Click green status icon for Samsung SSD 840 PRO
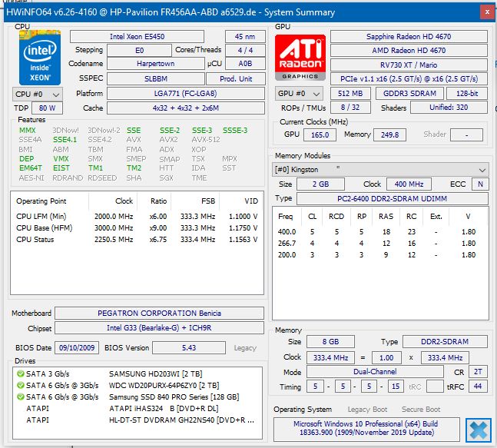 [21, 397]
